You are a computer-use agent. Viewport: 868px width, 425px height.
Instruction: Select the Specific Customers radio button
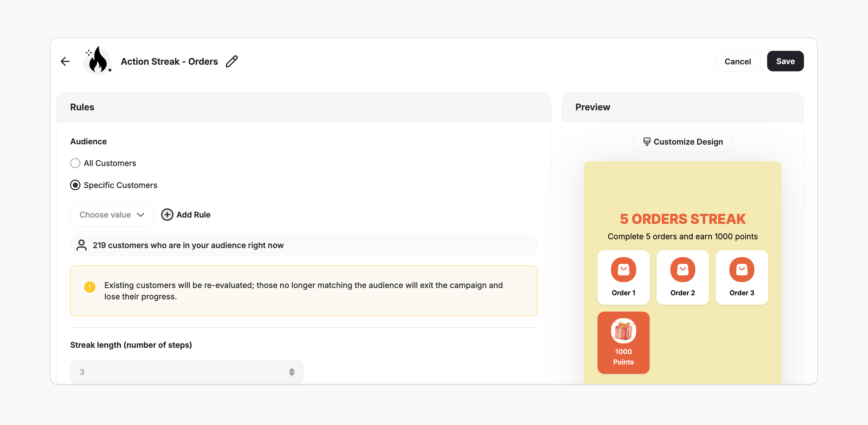(75, 185)
